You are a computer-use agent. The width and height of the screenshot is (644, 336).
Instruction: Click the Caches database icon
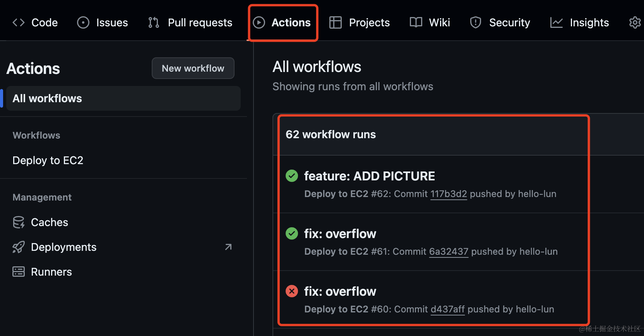tap(19, 222)
